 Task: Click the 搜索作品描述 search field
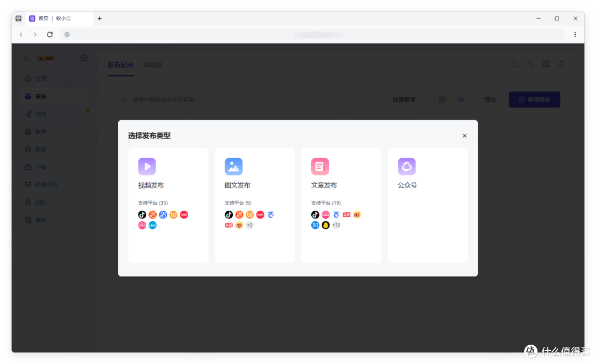click(x=205, y=100)
